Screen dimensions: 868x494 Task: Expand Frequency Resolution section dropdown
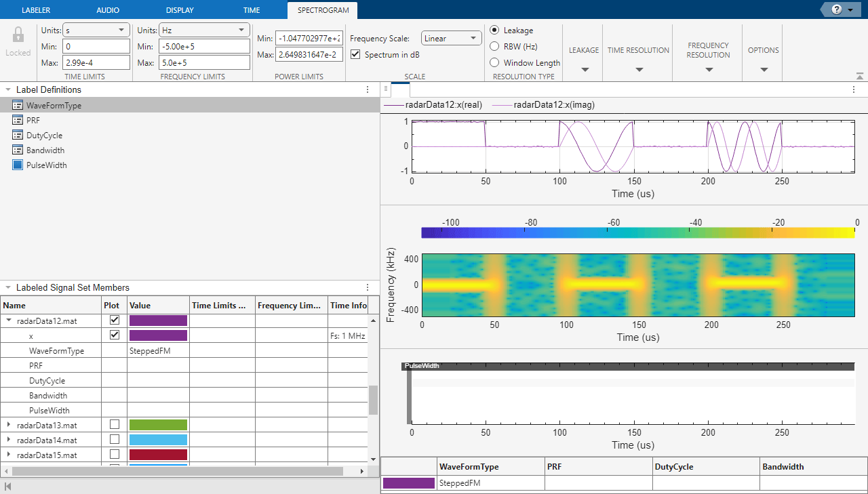click(x=708, y=69)
